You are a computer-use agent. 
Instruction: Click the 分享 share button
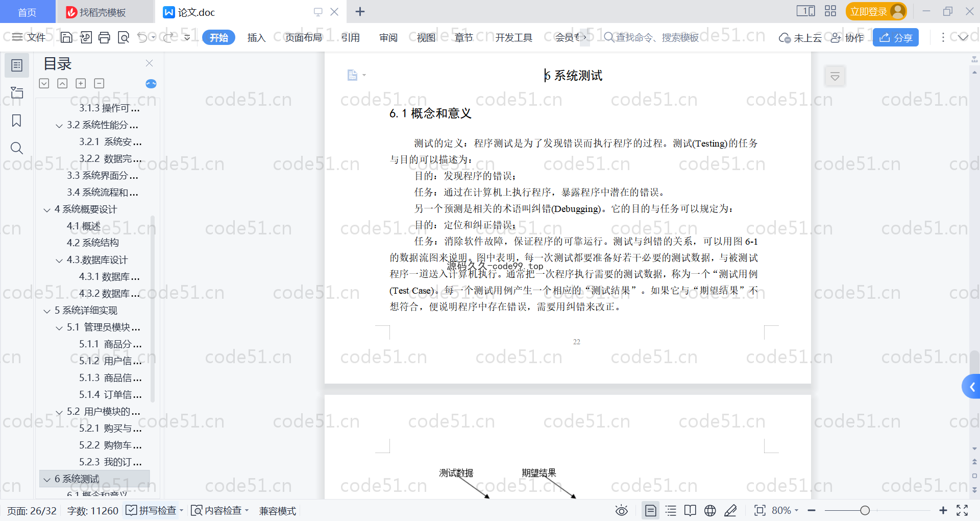pos(896,37)
